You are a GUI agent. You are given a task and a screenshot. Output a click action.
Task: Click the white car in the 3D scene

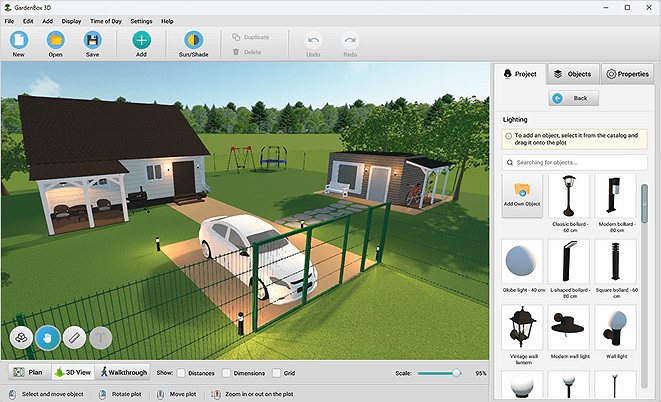(258, 257)
